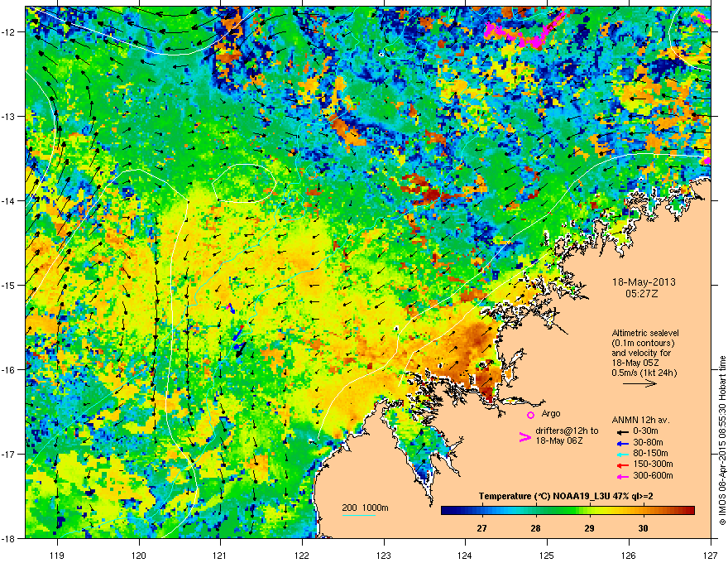728x563 pixels.
Task: Click the 'Altimetric sealevel' caption line
Action: (645, 333)
